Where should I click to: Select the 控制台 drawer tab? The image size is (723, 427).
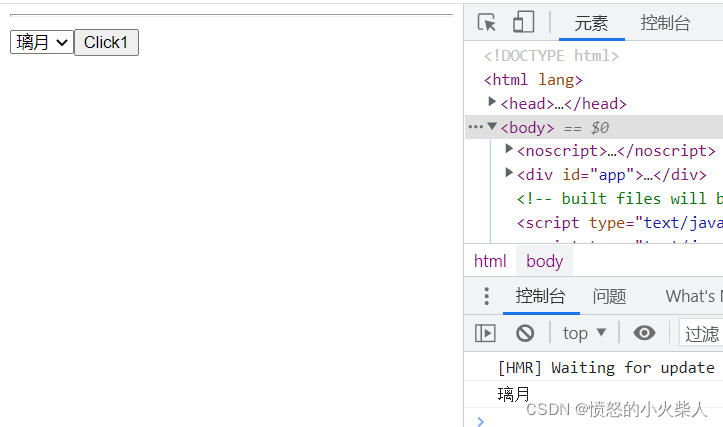[x=540, y=296]
